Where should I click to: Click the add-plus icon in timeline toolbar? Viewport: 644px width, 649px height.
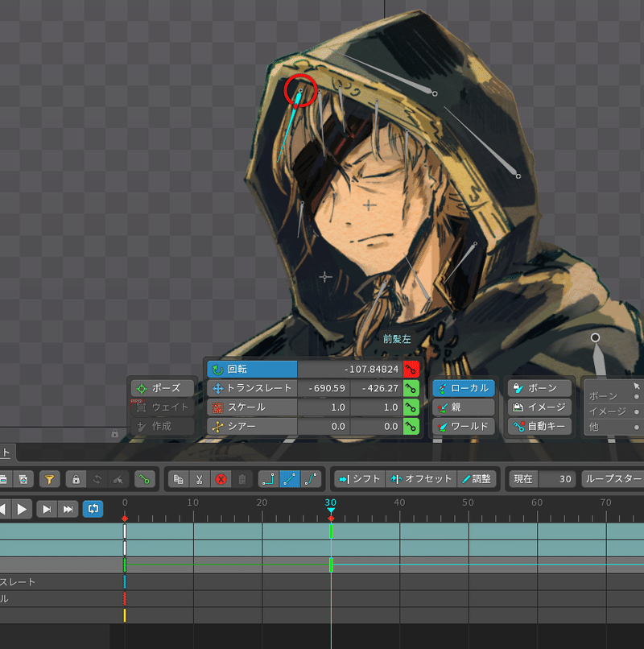click(x=23, y=479)
